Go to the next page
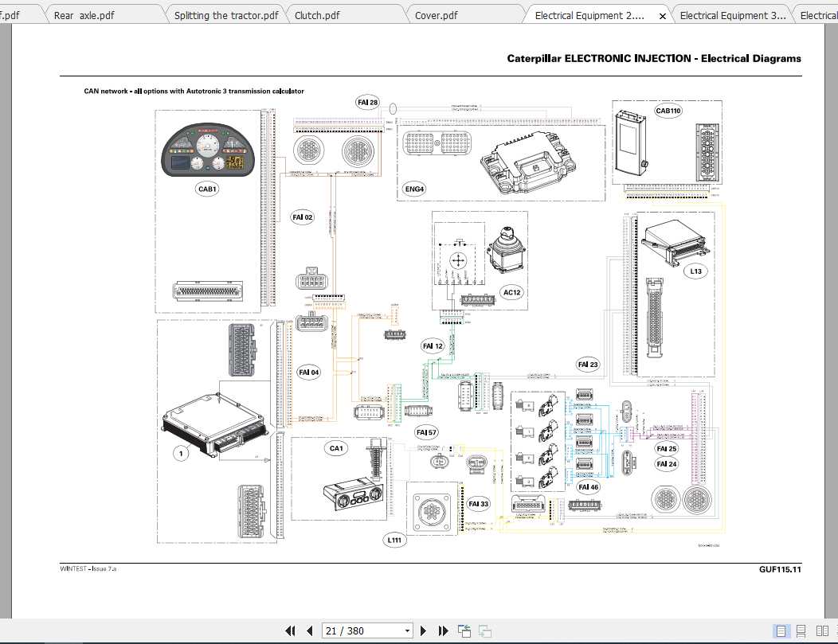838x644 pixels. click(423, 630)
